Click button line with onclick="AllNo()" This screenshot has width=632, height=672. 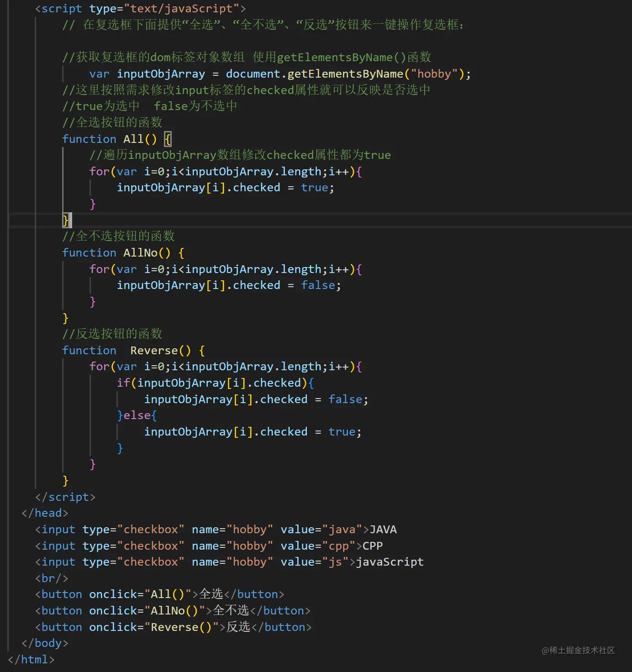tap(173, 611)
